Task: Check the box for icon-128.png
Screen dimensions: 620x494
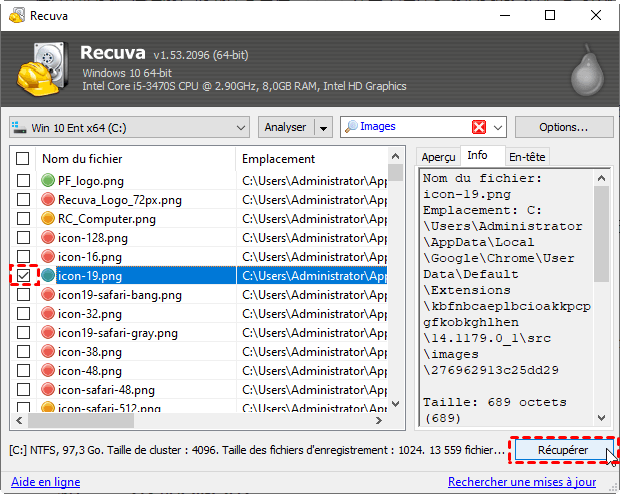Action: [x=23, y=238]
